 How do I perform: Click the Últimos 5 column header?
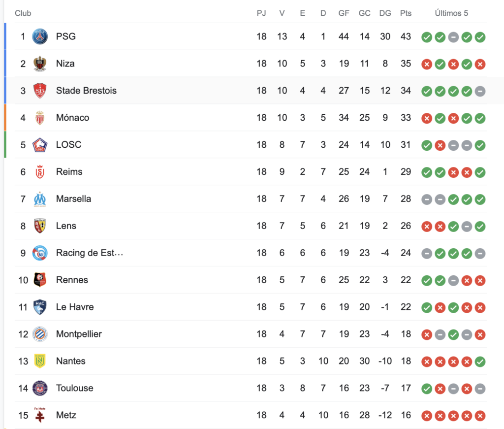click(451, 13)
